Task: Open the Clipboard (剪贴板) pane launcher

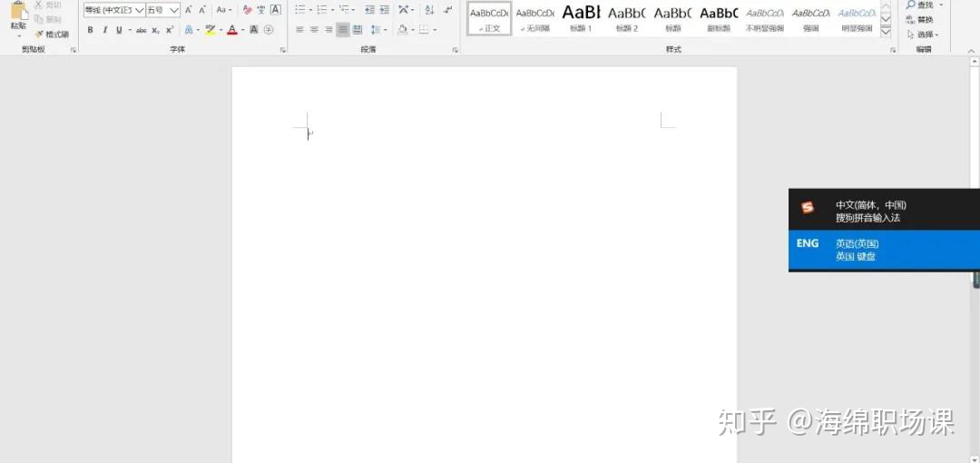Action: tap(73, 49)
